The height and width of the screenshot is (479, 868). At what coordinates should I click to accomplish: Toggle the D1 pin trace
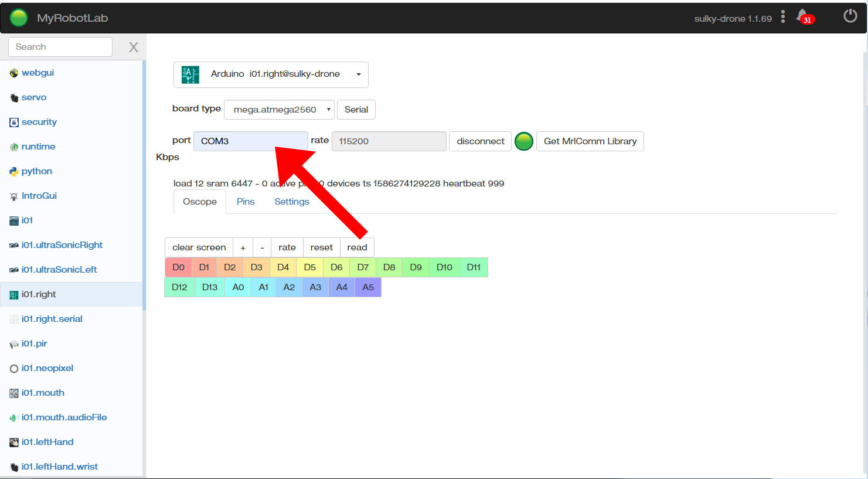tap(204, 267)
